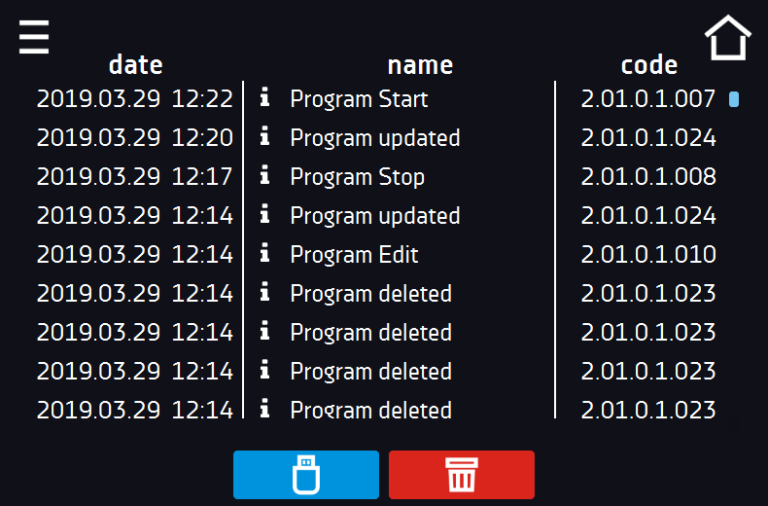768x506 pixels.
Task: Click the blue scrollbar indicator
Action: pos(734,99)
